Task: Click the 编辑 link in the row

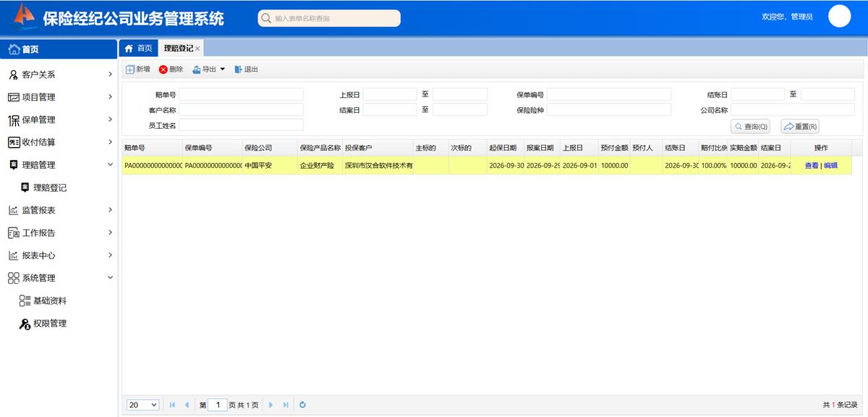Action: [x=830, y=166]
